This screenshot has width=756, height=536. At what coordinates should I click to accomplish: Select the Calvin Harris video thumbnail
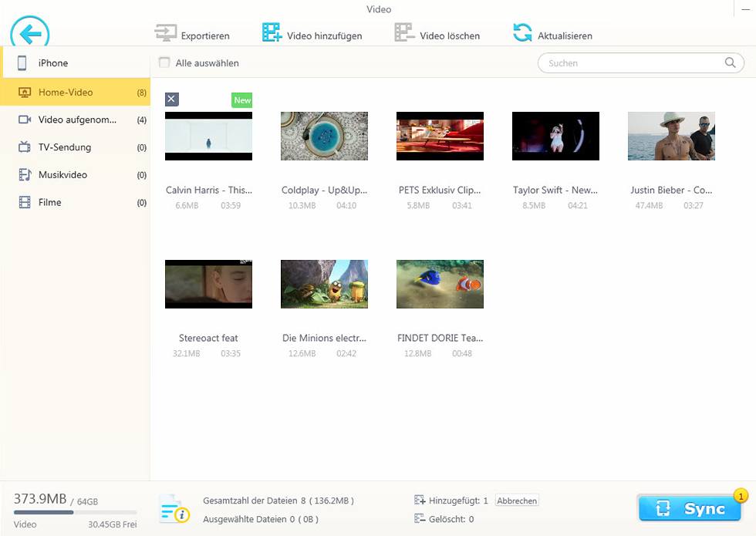pos(208,136)
